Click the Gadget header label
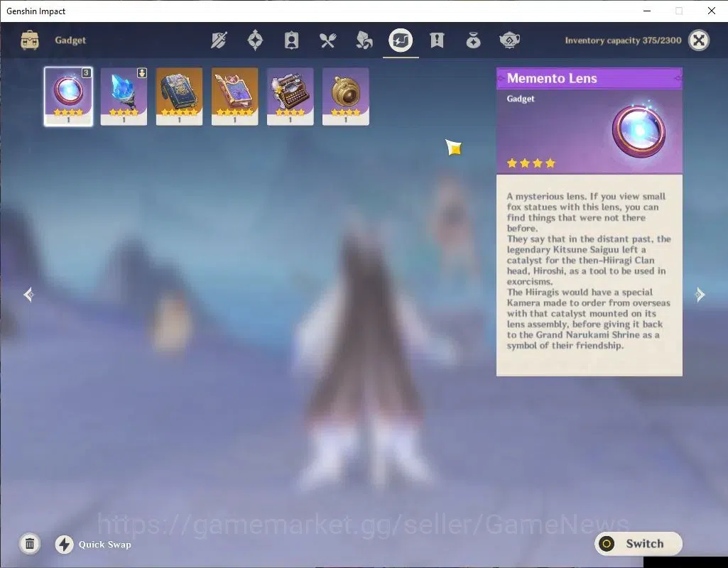This screenshot has height=568, width=728. tap(70, 40)
